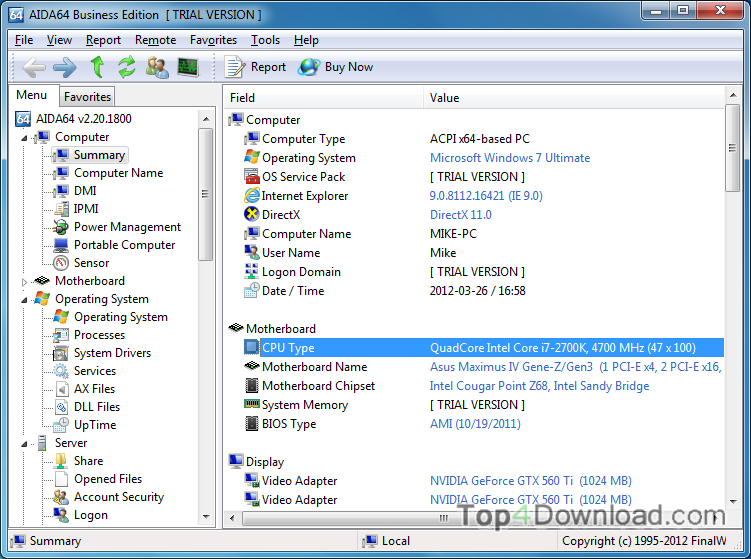Click the tree panel scroll down arrow
Image resolution: width=751 pixels, height=559 pixels.
click(x=206, y=517)
